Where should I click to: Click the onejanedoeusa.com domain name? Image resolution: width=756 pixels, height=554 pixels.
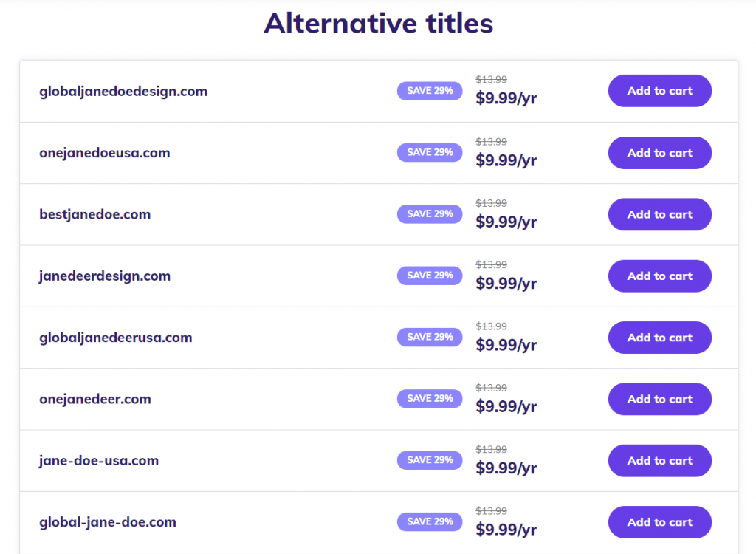coord(105,153)
